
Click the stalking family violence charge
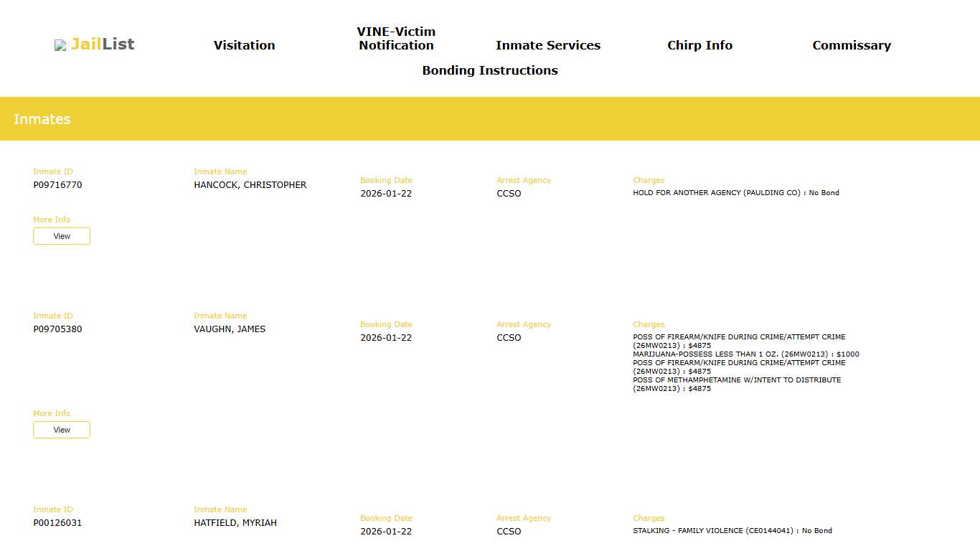coord(732,531)
